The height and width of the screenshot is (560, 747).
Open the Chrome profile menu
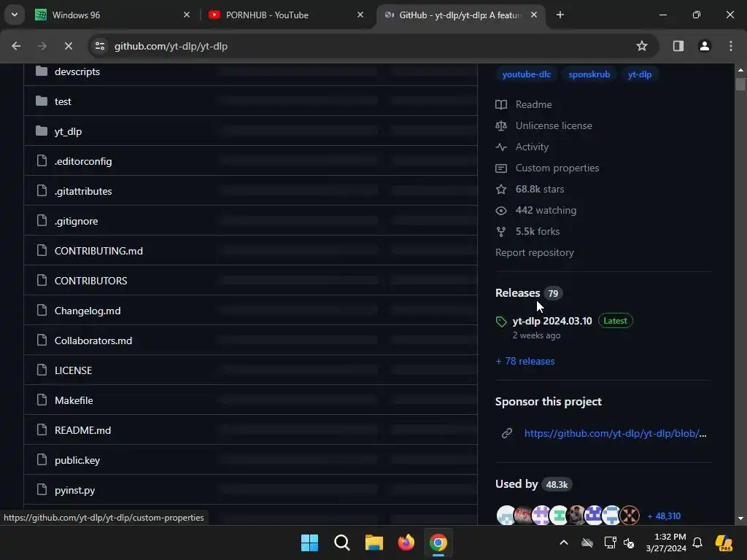point(705,46)
